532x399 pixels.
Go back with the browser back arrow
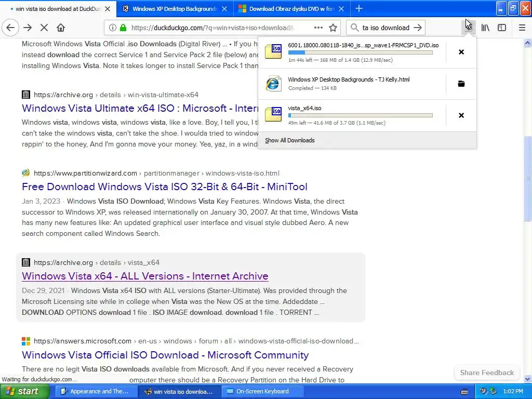point(10,28)
